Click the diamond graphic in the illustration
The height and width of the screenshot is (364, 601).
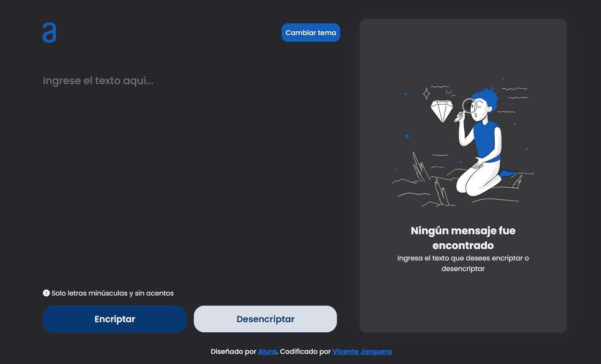click(443, 109)
